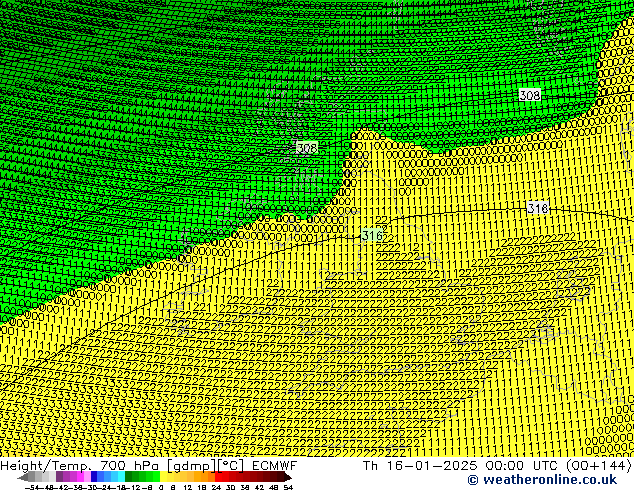
Task: Click the 'Height/Temp. 700 hPa' title text
Action: click(x=81, y=466)
